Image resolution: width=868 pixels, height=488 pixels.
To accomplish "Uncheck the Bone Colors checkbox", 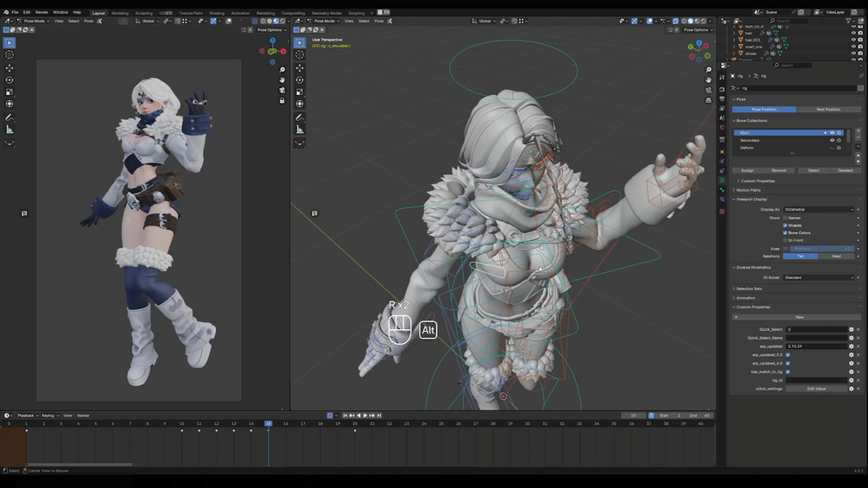I will 785,233.
